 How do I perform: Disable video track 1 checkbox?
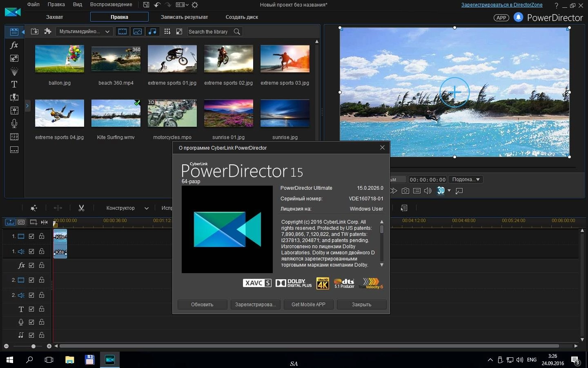pos(31,236)
